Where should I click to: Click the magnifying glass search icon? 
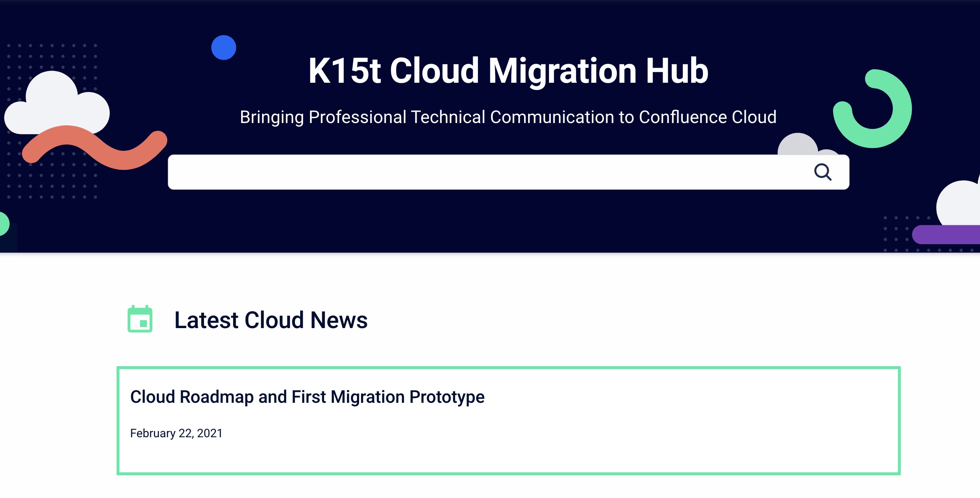click(x=822, y=172)
